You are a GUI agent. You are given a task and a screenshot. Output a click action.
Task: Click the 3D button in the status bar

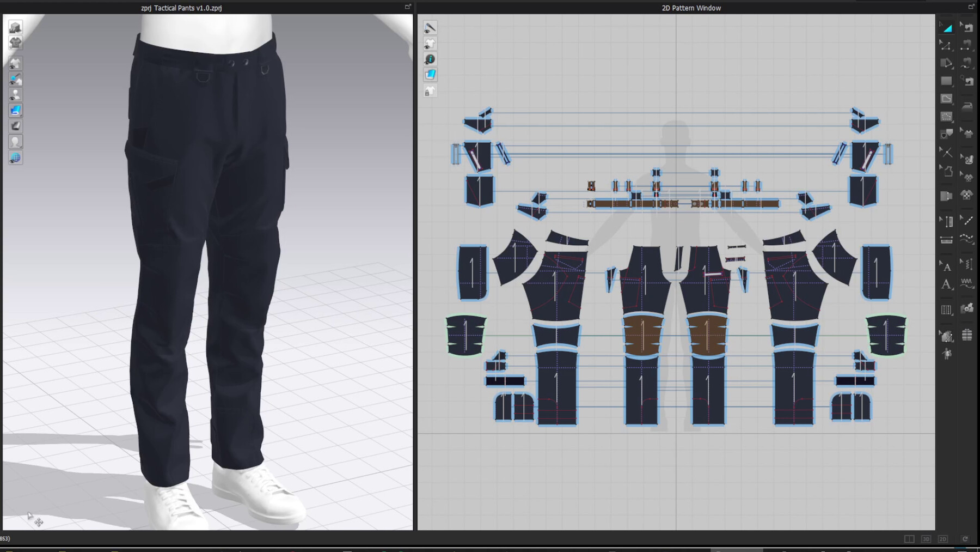[x=926, y=538]
